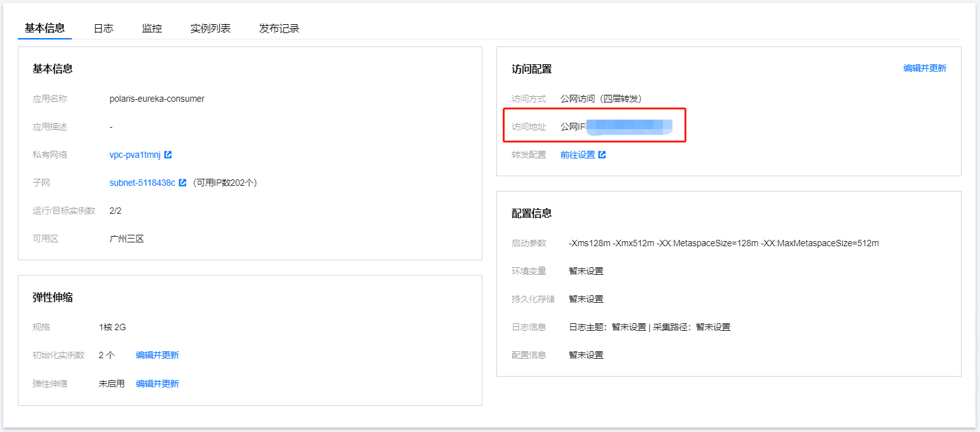The width and height of the screenshot is (980, 432).
Task: Click the -Xms128m 启动参数 value text
Action: tap(723, 243)
